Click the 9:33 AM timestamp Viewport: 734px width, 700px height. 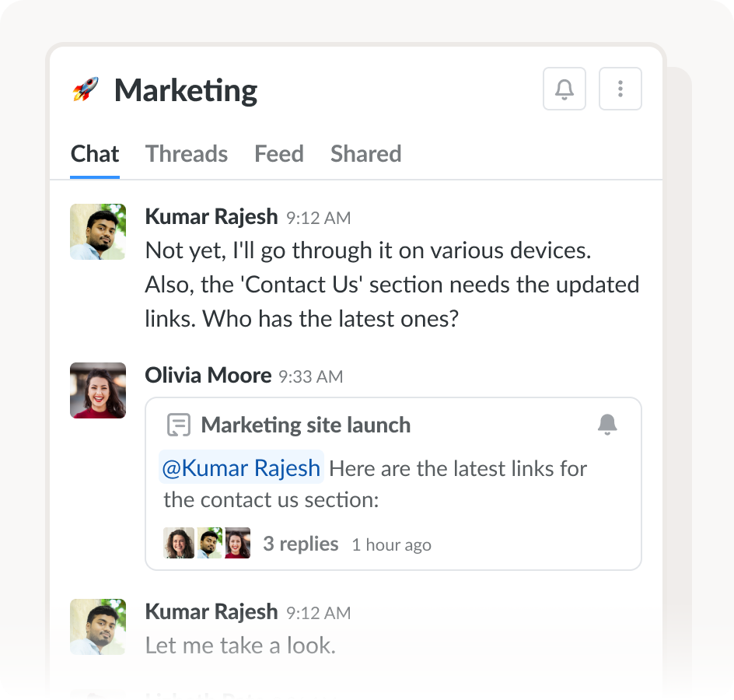tap(311, 377)
